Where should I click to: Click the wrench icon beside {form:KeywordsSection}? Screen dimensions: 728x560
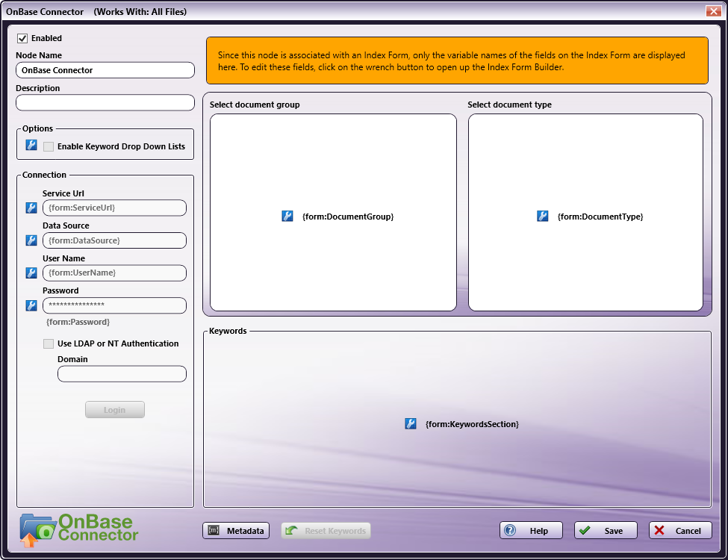[410, 423]
